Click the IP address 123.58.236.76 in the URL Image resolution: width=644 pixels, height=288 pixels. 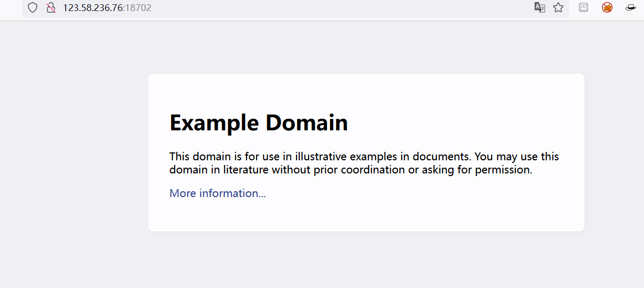click(93, 8)
